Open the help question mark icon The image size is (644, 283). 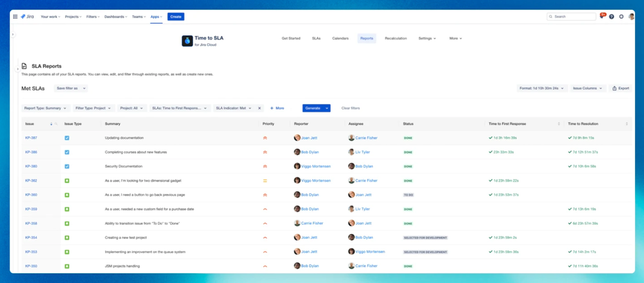[x=612, y=17]
